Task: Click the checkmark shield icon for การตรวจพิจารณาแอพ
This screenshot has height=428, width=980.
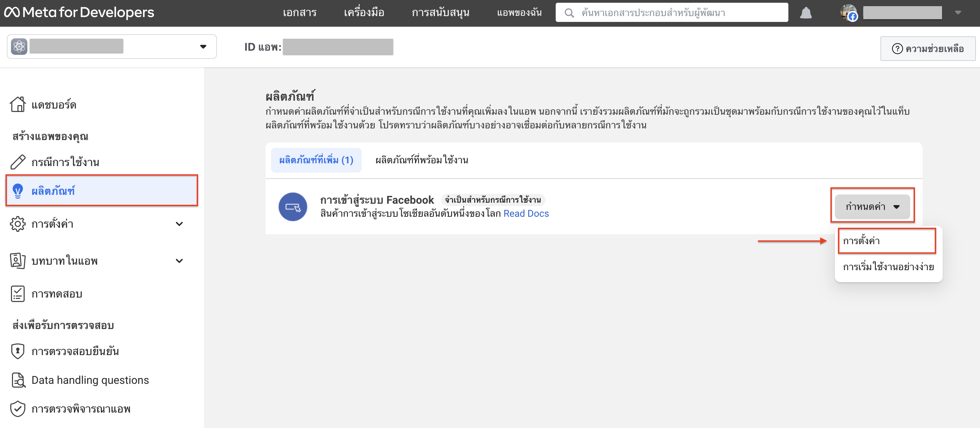Action: [18, 409]
